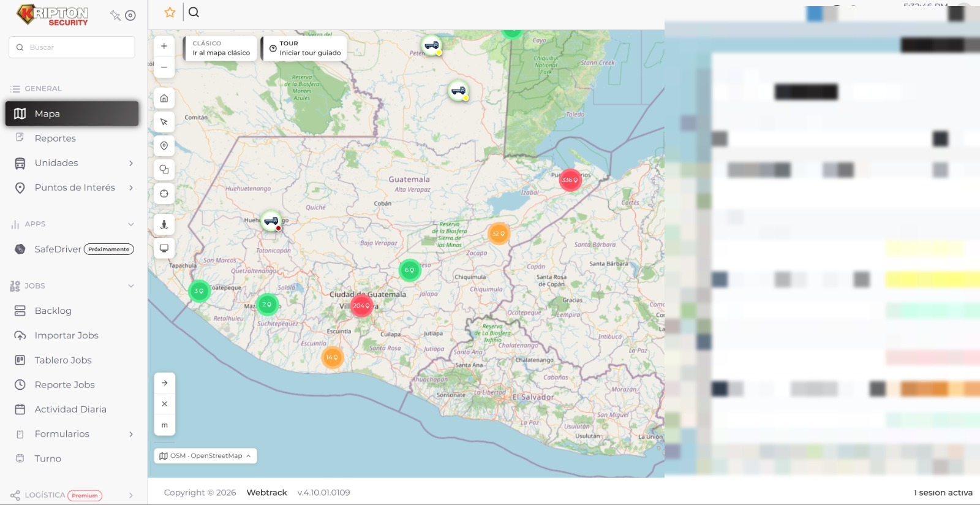Expand the Formularios submenu chevron
Image resolution: width=980 pixels, height=505 pixels.
[x=131, y=435]
